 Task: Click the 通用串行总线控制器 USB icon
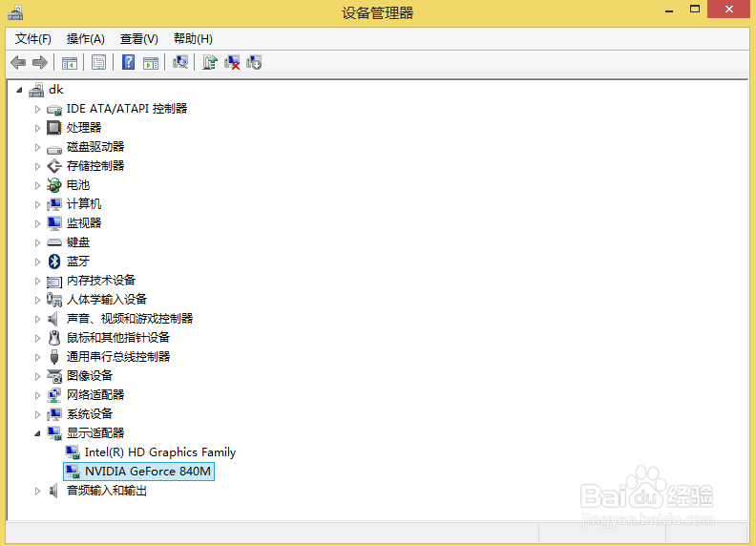[x=54, y=357]
